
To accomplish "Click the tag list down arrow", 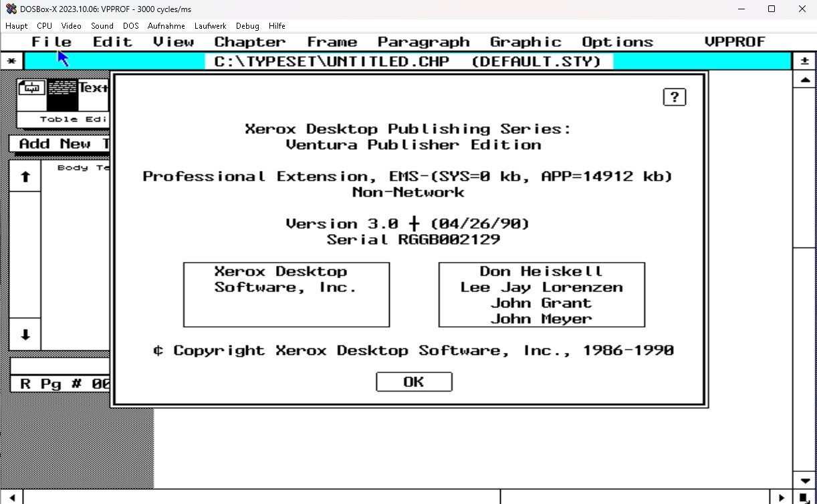I will (25, 335).
